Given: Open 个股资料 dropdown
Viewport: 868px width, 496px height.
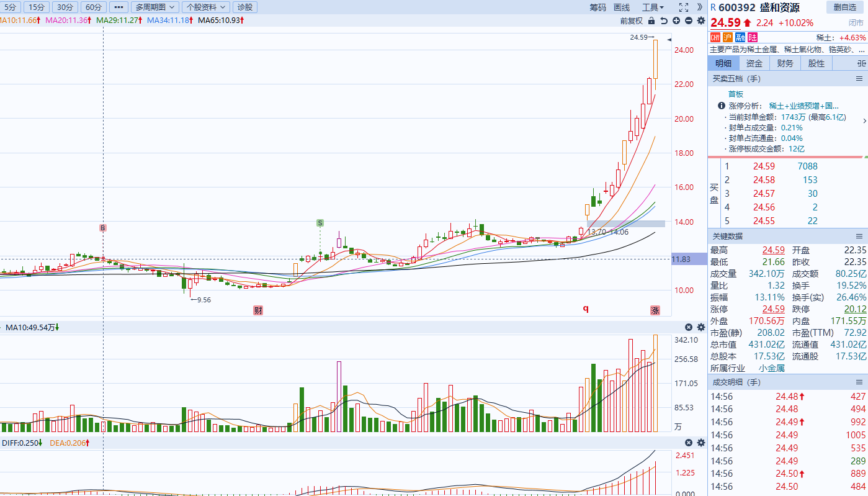Looking at the screenshot, I should 207,7.
